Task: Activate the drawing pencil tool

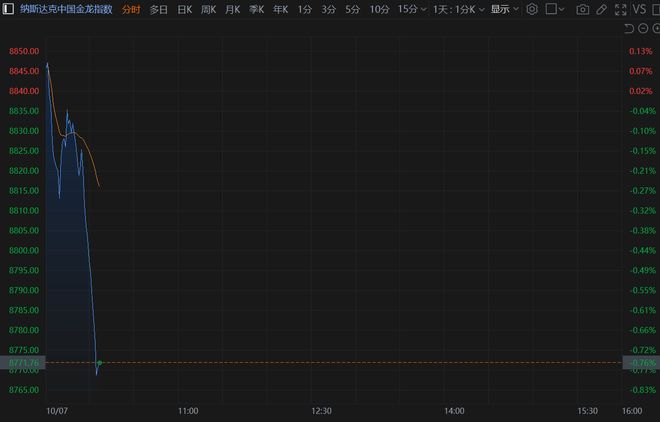Action: 602,9
